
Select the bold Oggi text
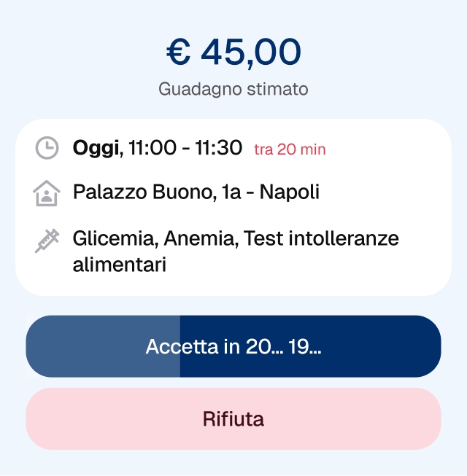tap(96, 148)
